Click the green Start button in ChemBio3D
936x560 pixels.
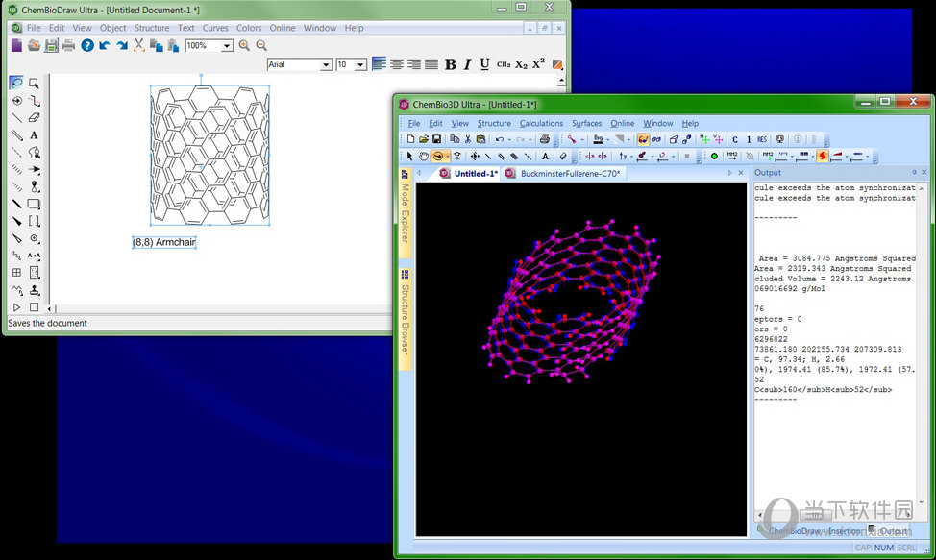(714, 156)
